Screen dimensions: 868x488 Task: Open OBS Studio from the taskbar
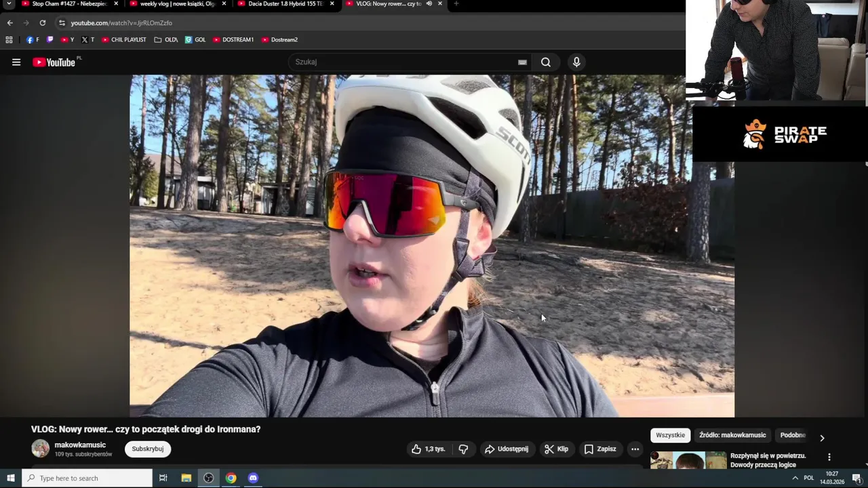coord(209,478)
